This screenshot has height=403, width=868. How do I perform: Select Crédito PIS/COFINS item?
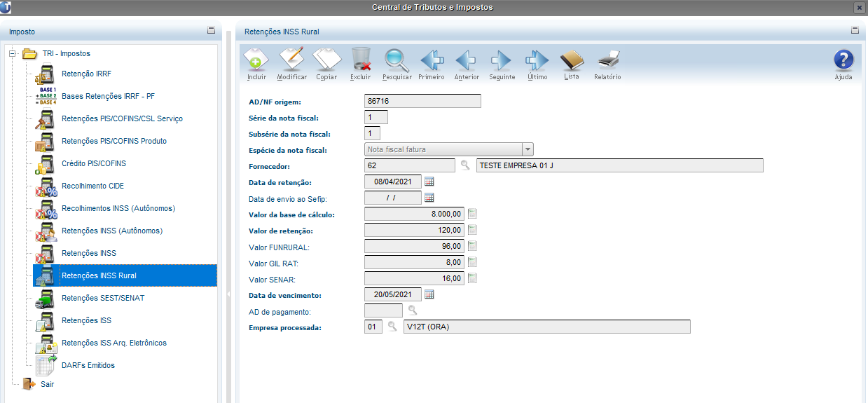[x=94, y=163]
